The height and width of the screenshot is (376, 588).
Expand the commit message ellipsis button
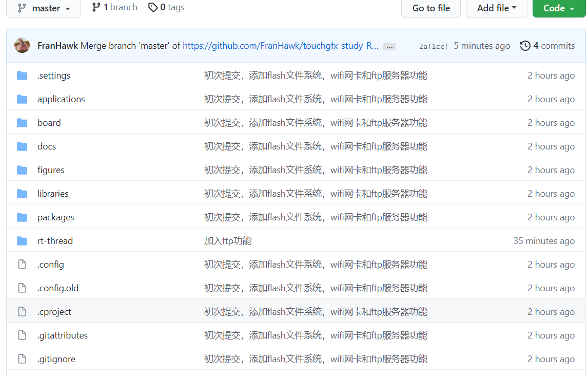[389, 47]
